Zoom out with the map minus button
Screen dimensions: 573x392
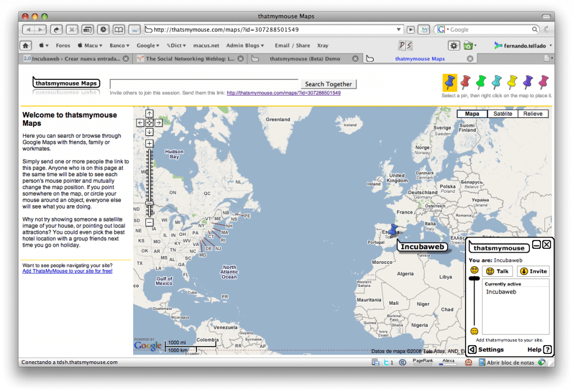(x=149, y=222)
